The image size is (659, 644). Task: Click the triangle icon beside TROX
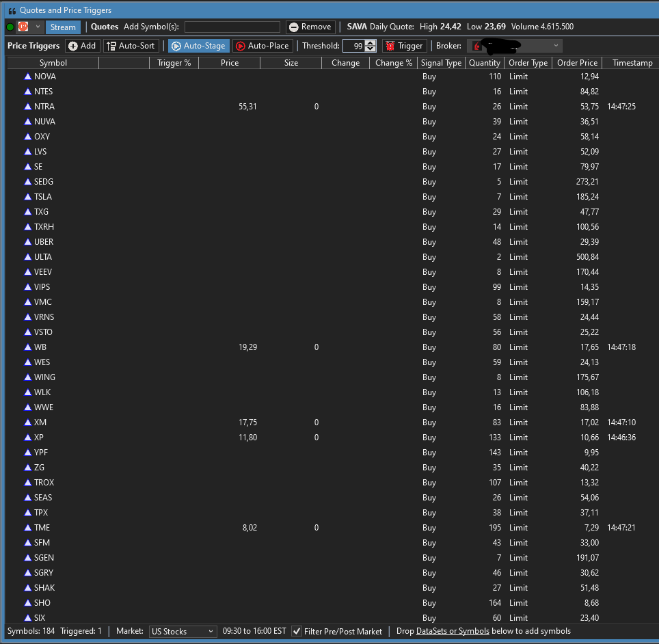(28, 483)
